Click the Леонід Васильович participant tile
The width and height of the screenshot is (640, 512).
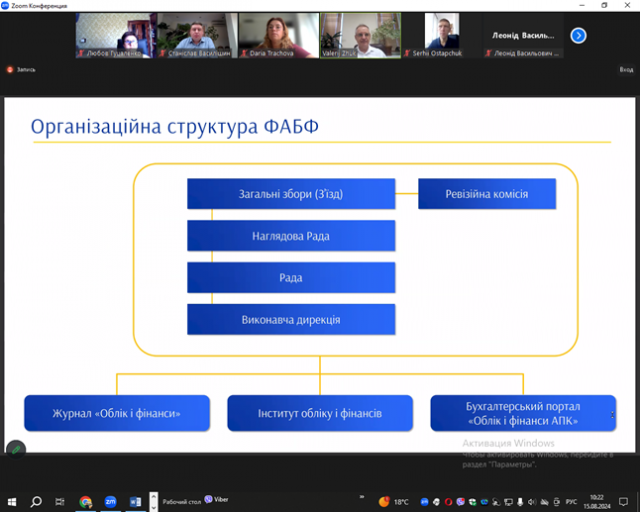pos(524,35)
